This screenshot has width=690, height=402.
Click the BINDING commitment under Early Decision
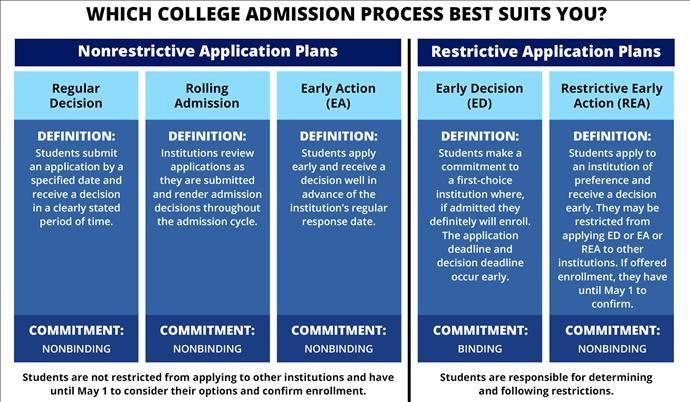point(480,349)
